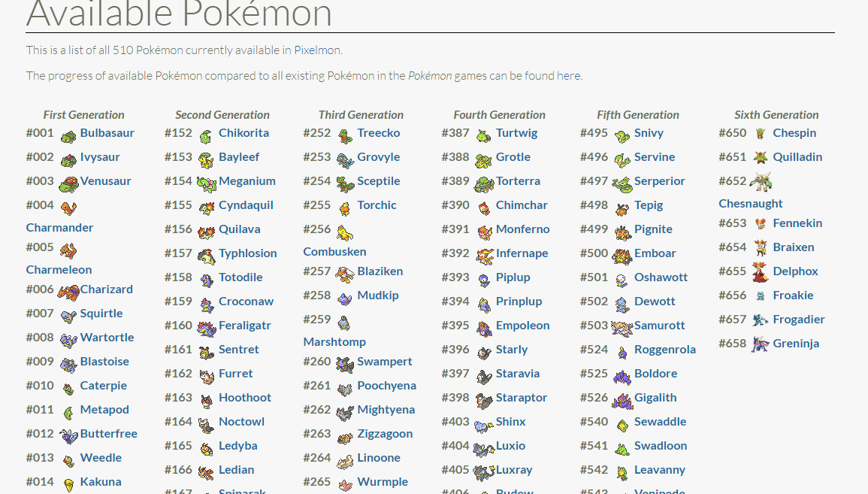868x494 pixels.
Task: Click the Swampert sprite icon
Action: [345, 365]
